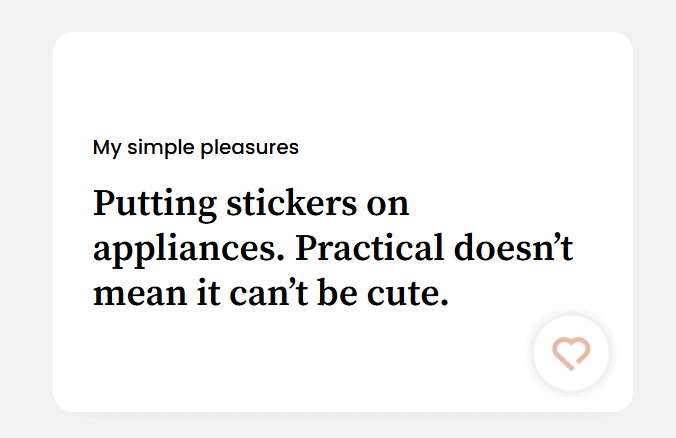The image size is (676, 438).
Task: Click the word "simple" in the heading
Action: [x=158, y=148]
